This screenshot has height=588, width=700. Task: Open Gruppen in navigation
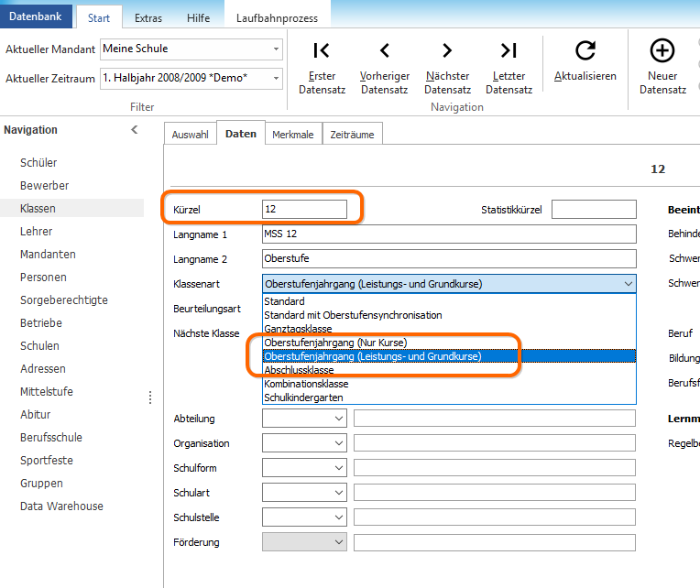[x=41, y=484]
